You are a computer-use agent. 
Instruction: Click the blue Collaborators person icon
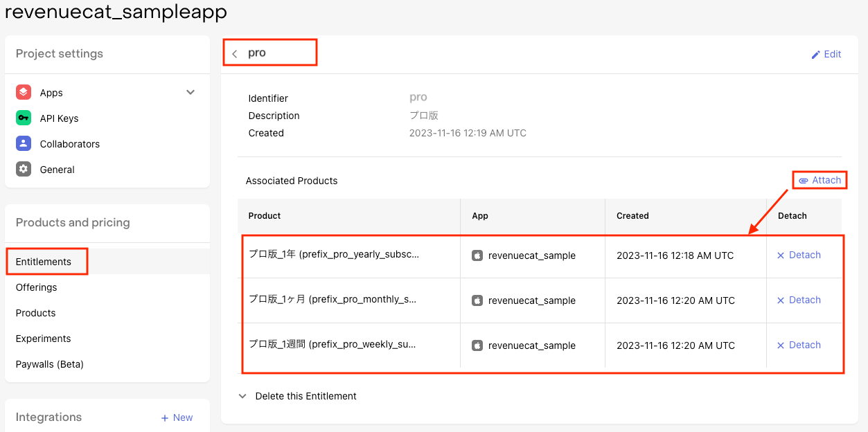click(x=24, y=143)
